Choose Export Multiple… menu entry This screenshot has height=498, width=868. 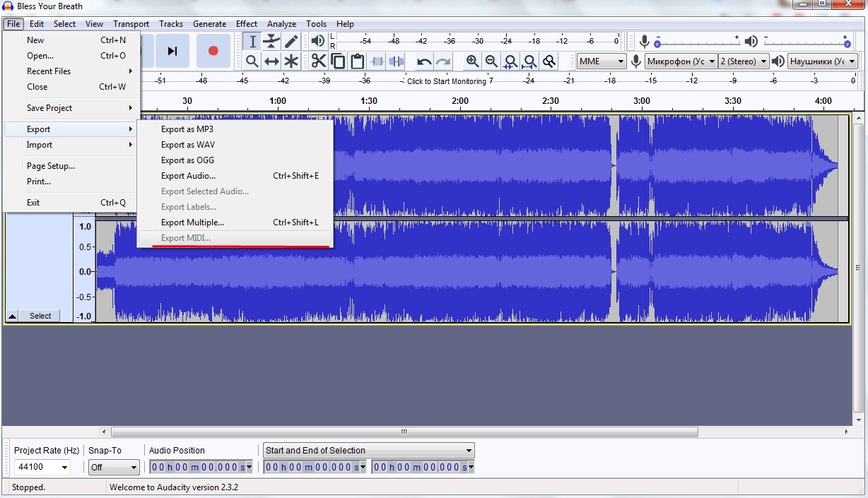[x=235, y=223]
